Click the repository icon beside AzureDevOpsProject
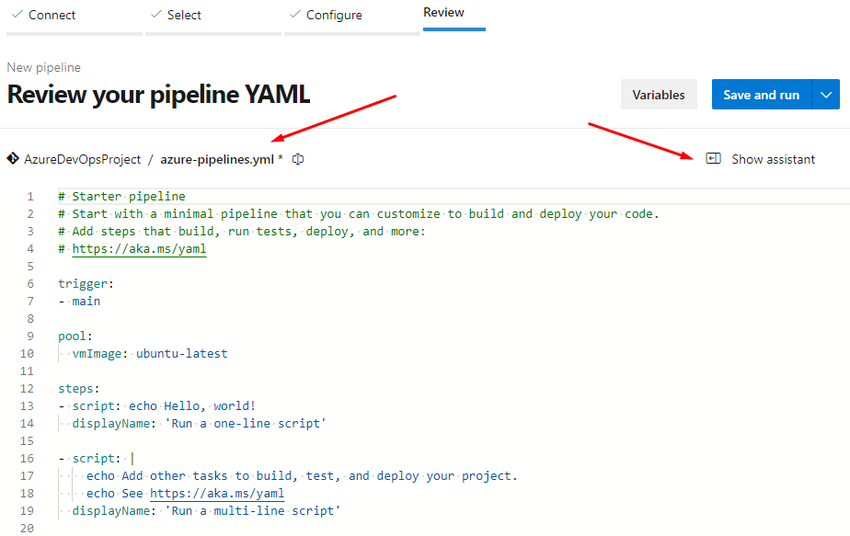The image size is (850, 536). (x=13, y=159)
